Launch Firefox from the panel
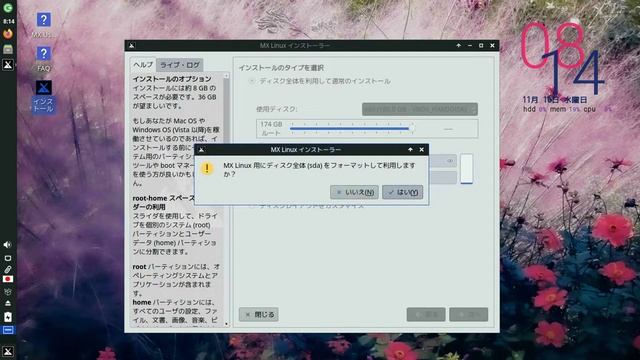 tap(8, 34)
